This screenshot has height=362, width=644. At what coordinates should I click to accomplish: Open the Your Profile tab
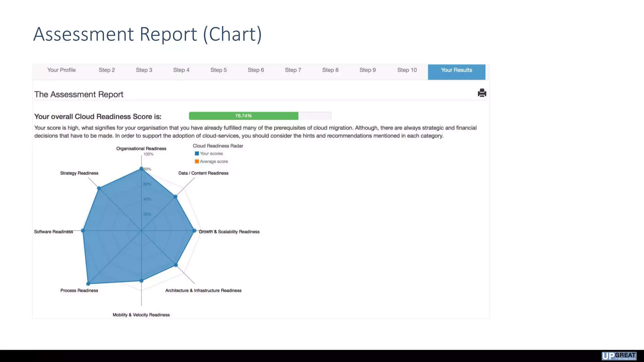pyautogui.click(x=61, y=70)
